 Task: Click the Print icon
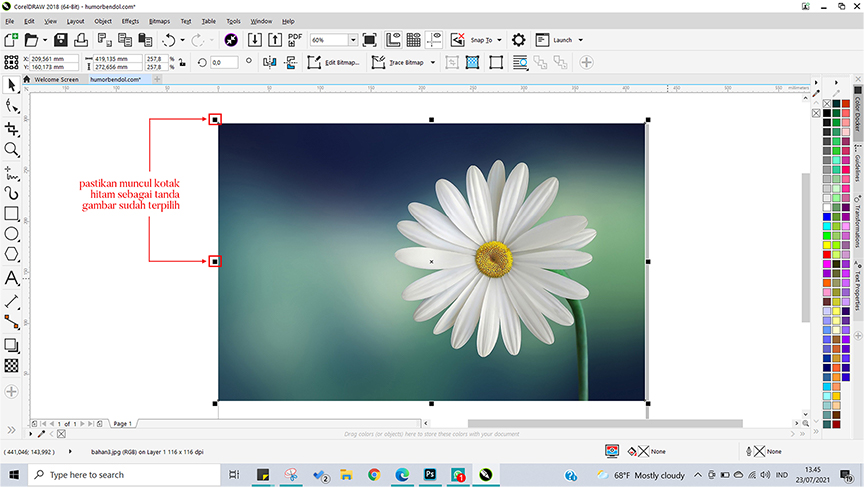click(x=81, y=40)
